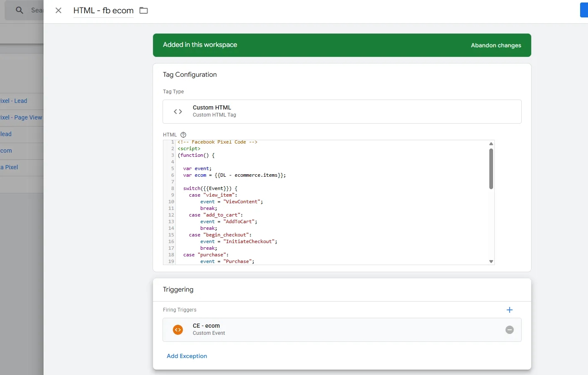
Task: Click the blue button at top-right edge
Action: click(584, 10)
